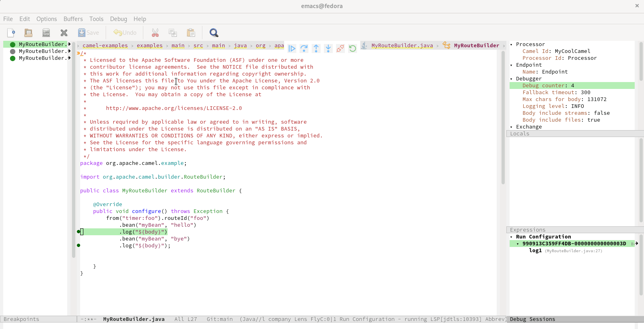
Task: Toggle the gray disabled breakpoint entry
Action: [x=13, y=51]
